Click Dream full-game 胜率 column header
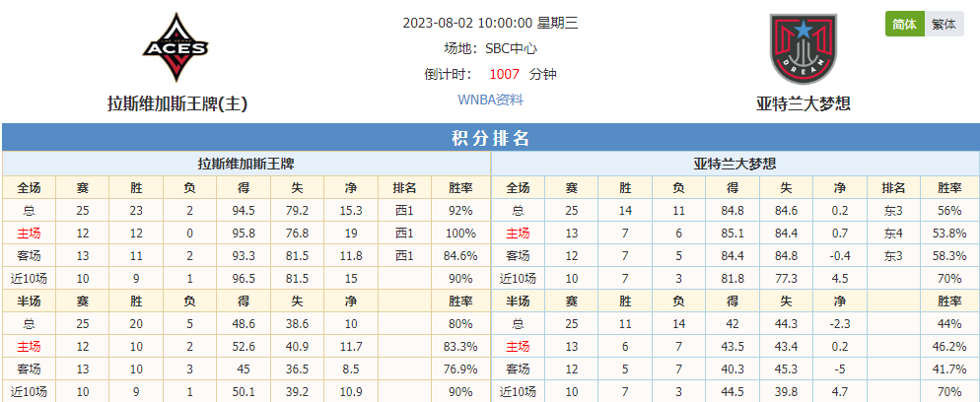 click(949, 188)
